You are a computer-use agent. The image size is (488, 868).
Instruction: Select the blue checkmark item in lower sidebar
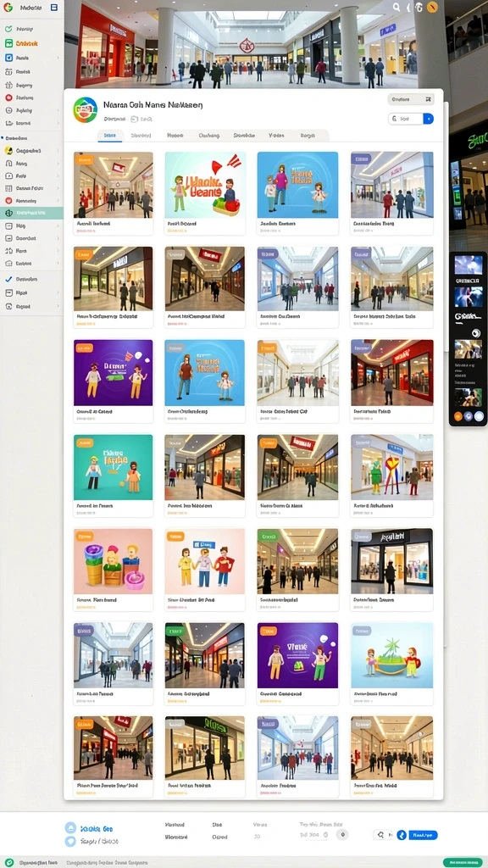(x=8, y=279)
